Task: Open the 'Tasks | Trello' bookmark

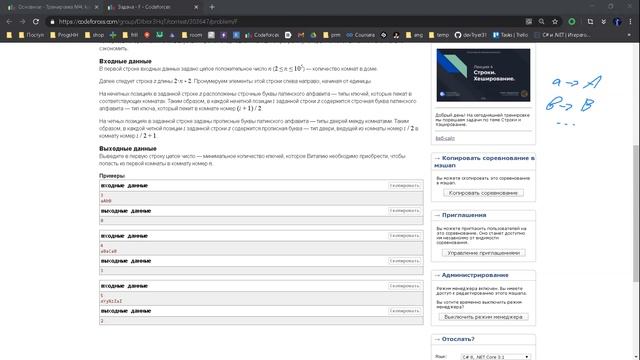Action: click(510, 35)
